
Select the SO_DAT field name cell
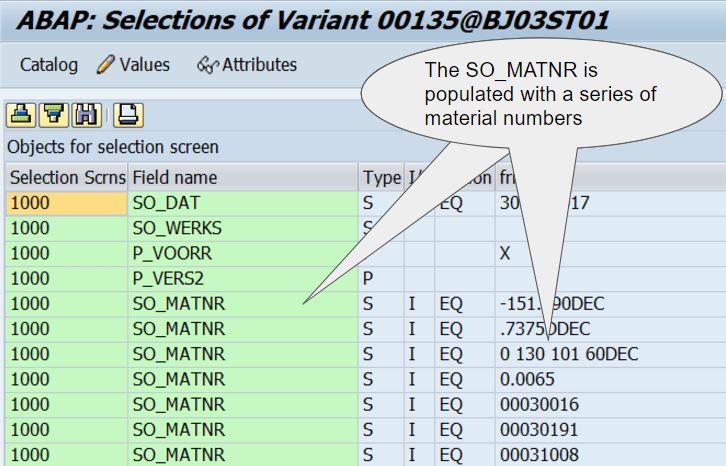[x=243, y=203]
